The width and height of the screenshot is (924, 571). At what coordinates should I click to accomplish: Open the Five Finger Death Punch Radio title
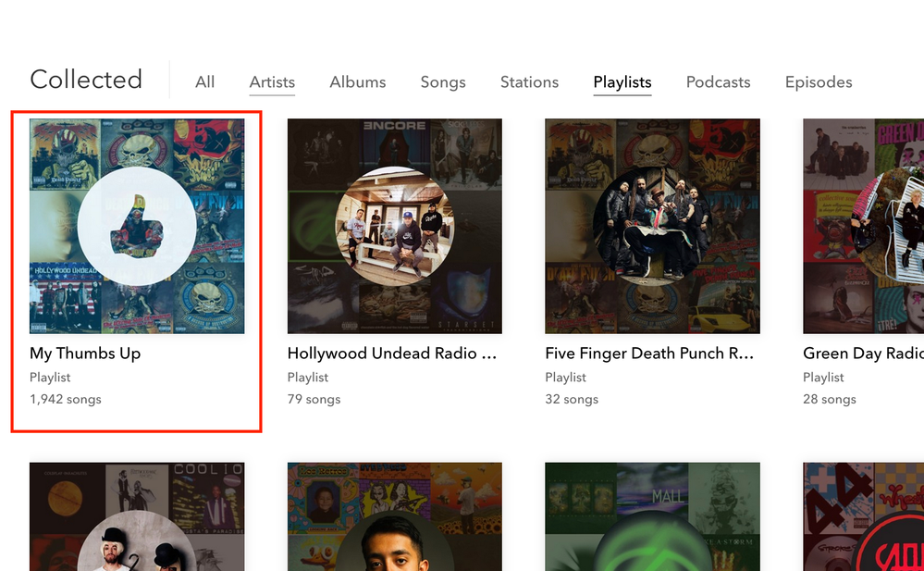[x=649, y=354]
